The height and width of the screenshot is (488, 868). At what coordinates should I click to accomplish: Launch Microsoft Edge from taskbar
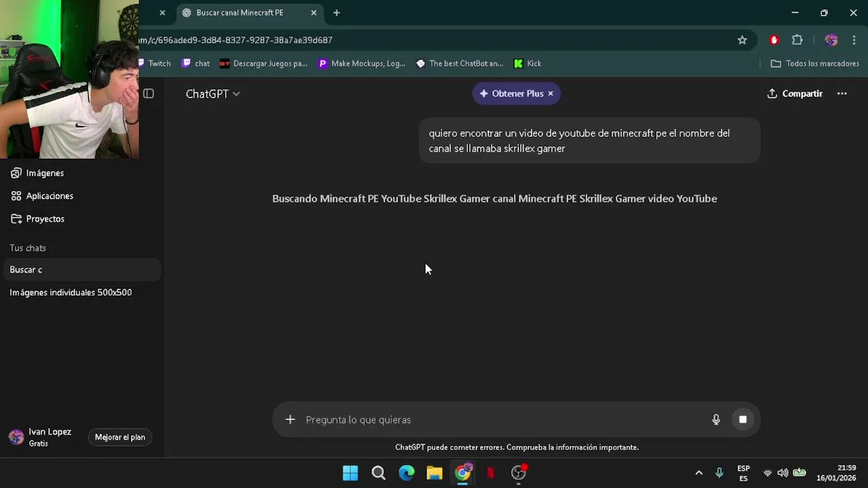coord(406,473)
